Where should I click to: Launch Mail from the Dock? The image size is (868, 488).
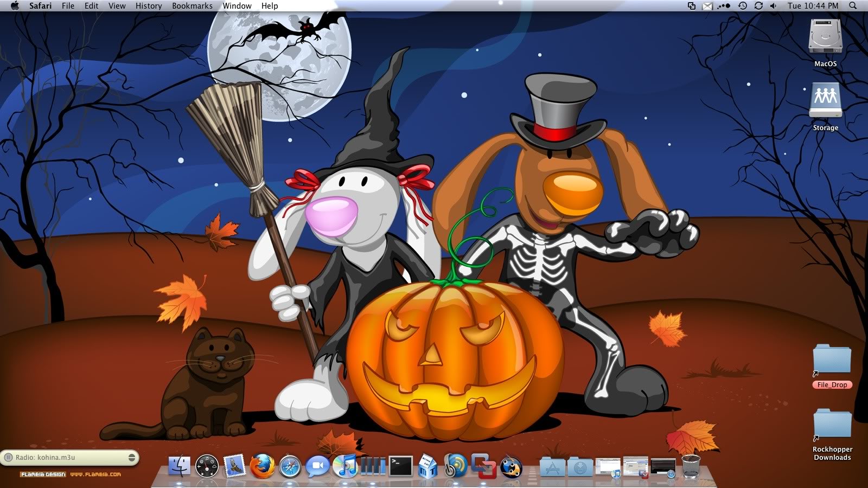[234, 466]
